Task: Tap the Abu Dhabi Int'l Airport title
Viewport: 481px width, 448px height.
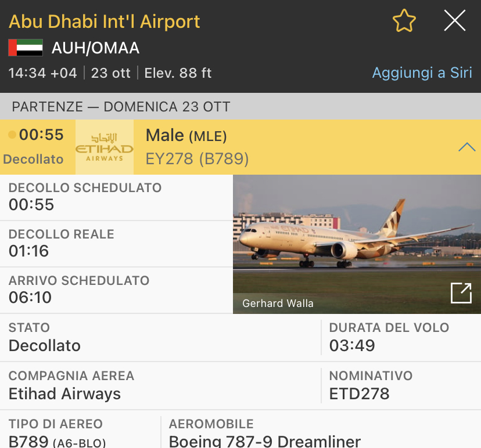Action: tap(105, 21)
